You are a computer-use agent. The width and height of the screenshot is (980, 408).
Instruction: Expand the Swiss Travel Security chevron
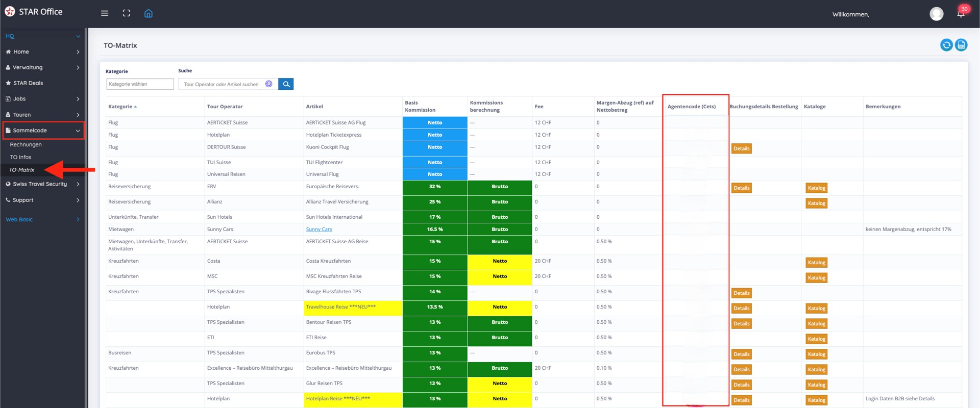[78, 184]
